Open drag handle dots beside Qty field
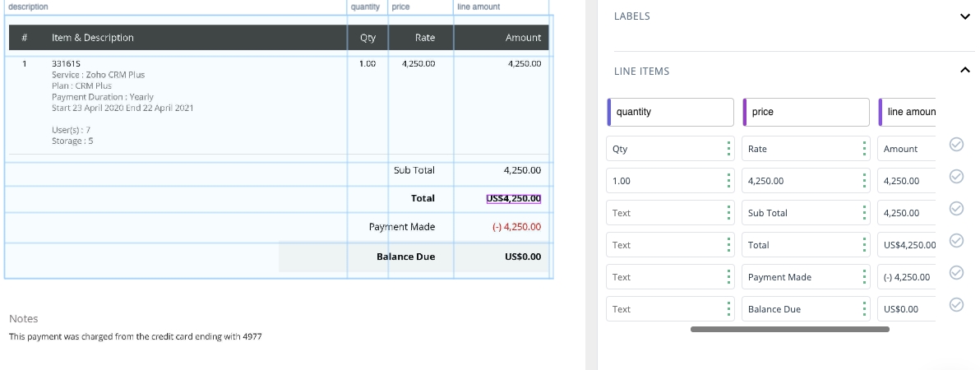980x370 pixels. [728, 149]
